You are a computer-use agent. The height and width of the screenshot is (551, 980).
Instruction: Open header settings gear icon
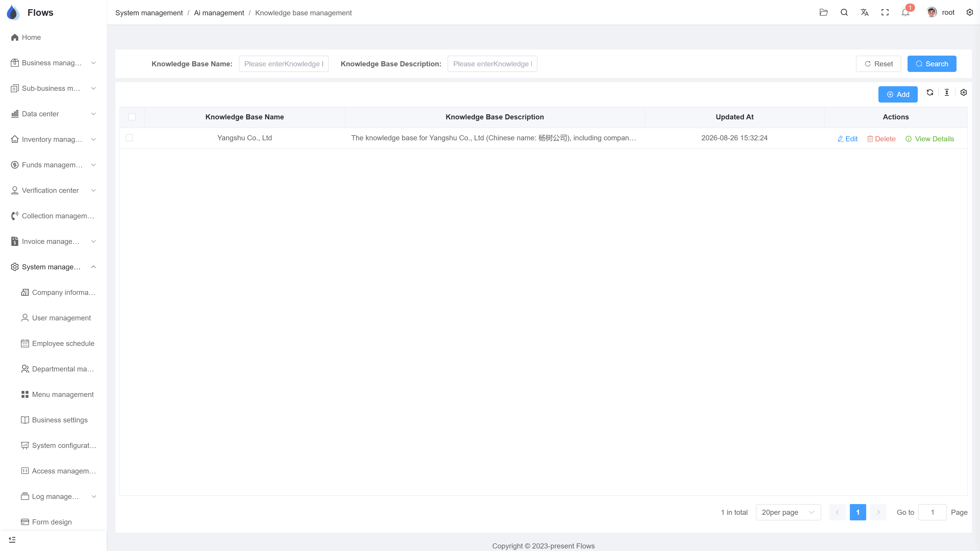[x=970, y=12]
